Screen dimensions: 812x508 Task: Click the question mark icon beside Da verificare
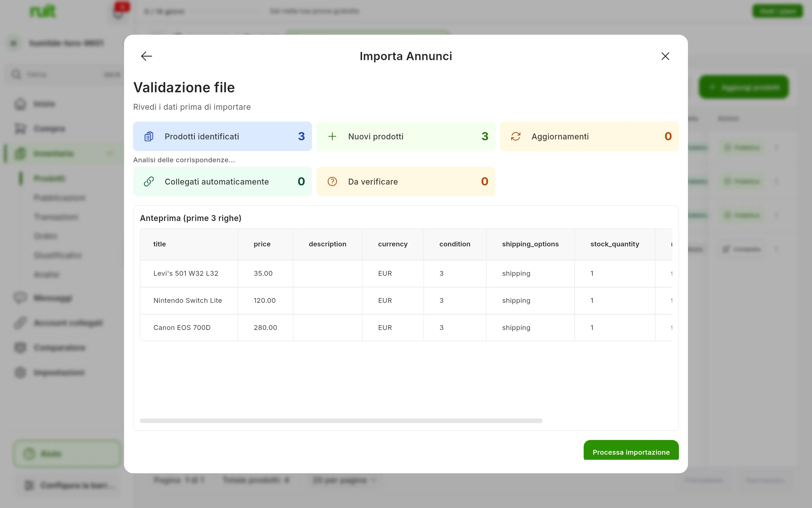point(332,181)
